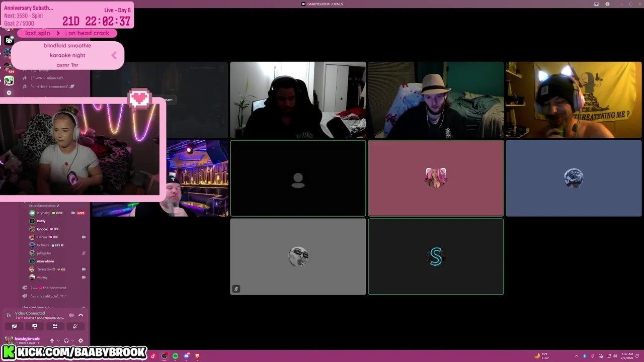Select belmets in the voice channel list
Screen dimensions: 644x362
point(57,245)
